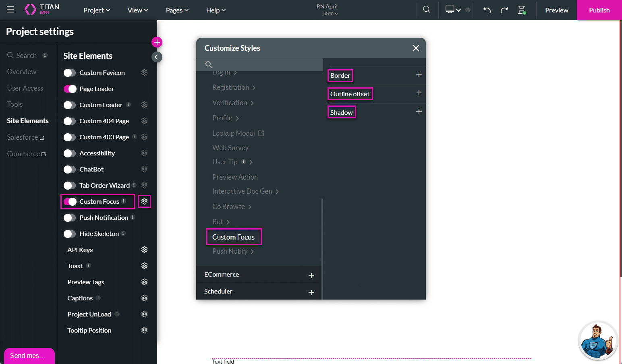Select User Access in settings sidebar
This screenshot has height=364, width=622.
click(x=25, y=88)
